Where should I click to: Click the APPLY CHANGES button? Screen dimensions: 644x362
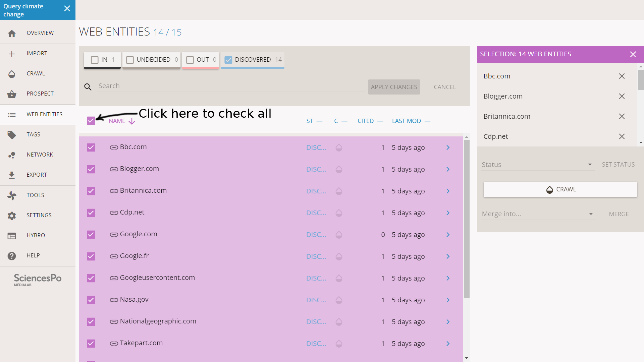click(394, 87)
